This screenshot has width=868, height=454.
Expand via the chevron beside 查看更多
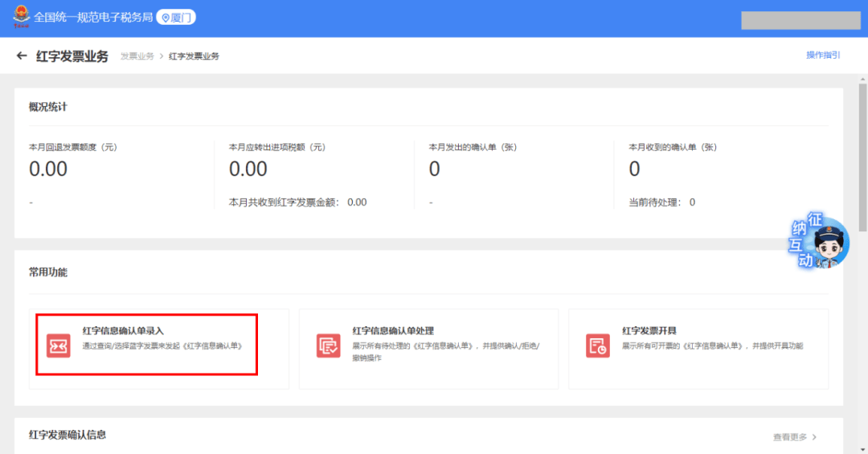click(814, 437)
